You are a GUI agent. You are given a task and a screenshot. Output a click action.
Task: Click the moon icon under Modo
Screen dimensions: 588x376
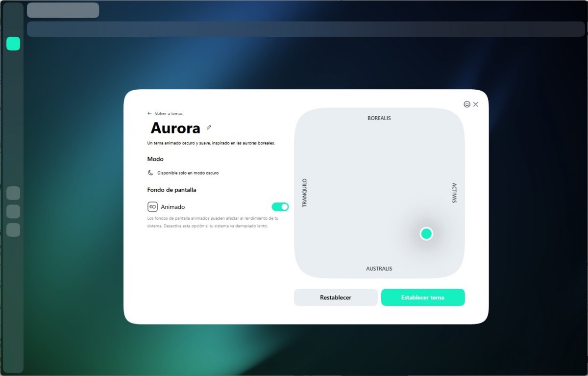pyautogui.click(x=150, y=173)
